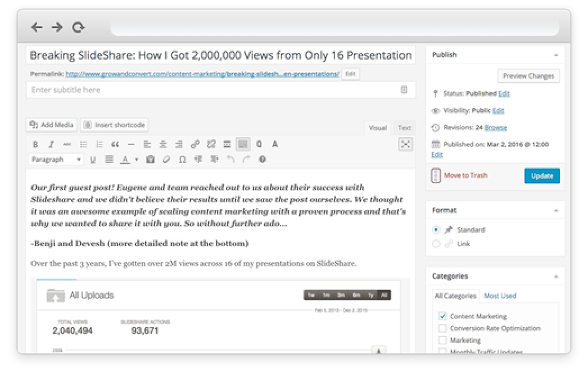Reload the page with the refresh icon
This screenshot has height=390, width=588.
[78, 27]
